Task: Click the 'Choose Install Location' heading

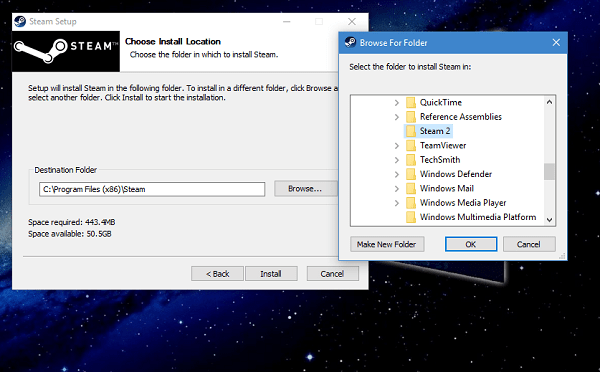Action: (x=173, y=41)
